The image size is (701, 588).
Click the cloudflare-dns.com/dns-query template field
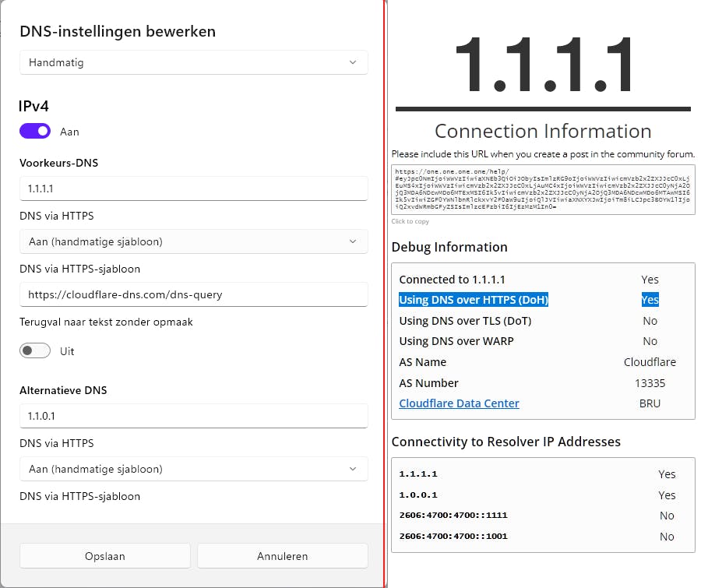pos(194,294)
